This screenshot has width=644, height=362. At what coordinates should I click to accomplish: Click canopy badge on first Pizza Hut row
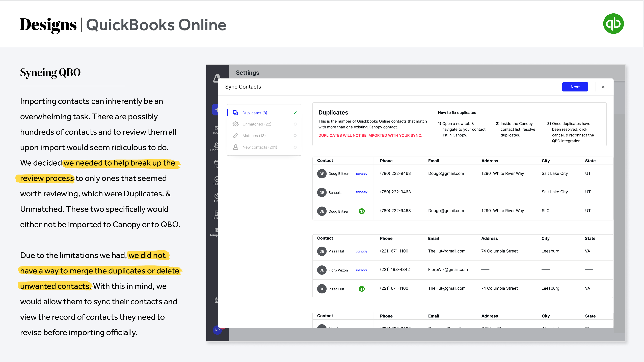pos(361,251)
